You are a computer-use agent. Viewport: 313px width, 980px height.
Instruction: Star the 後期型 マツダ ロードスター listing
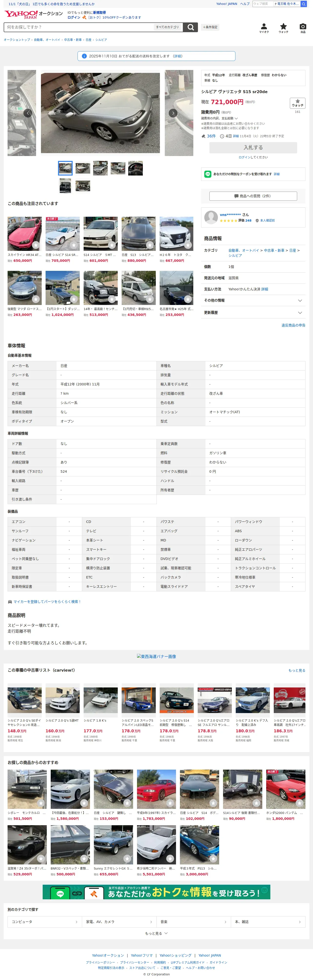click(x=36, y=299)
